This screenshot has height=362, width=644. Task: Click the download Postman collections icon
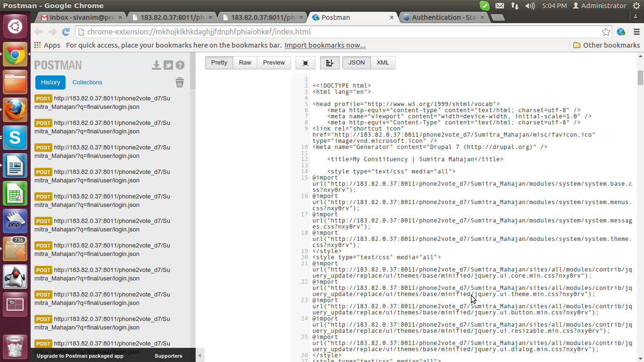pyautogui.click(x=156, y=65)
